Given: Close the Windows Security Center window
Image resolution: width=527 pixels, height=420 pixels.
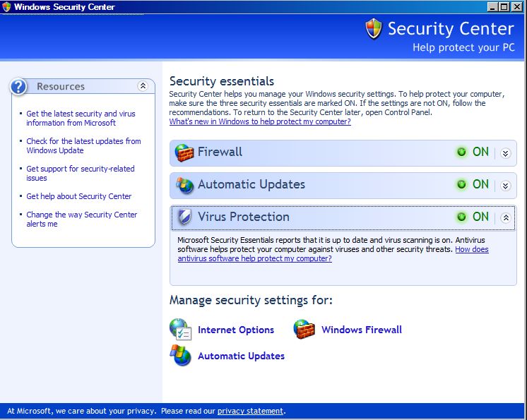Looking at the screenshot, I should pos(516,7).
